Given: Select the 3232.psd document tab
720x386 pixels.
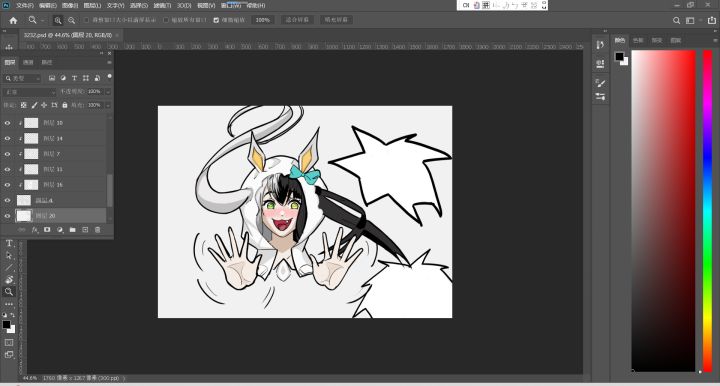Looking at the screenshot, I should 68,35.
